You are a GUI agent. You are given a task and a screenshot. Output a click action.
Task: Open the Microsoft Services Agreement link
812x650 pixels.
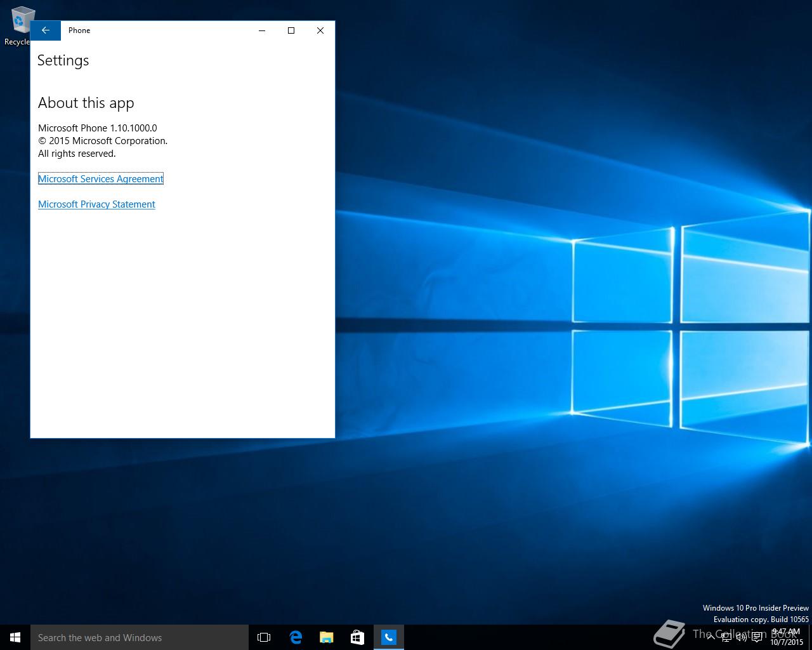click(101, 179)
